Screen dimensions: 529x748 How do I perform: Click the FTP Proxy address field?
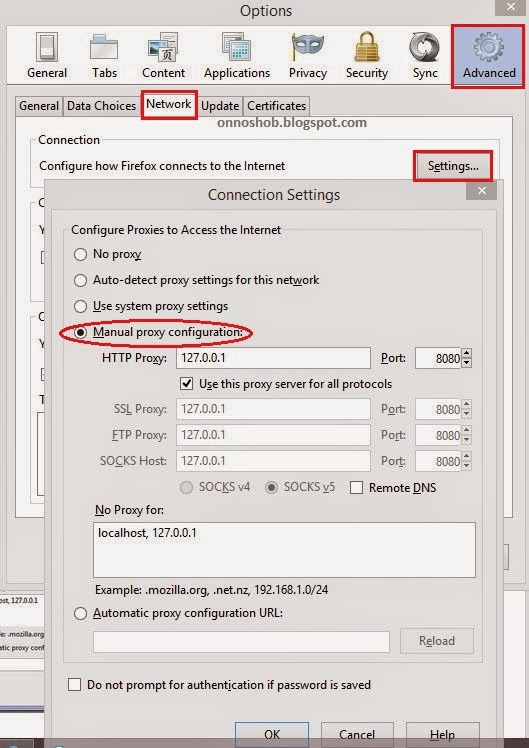[x=273, y=435]
